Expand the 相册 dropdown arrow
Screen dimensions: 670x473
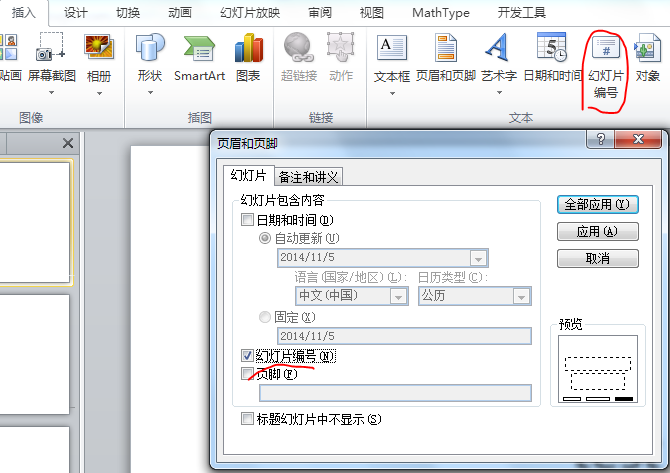[99, 93]
